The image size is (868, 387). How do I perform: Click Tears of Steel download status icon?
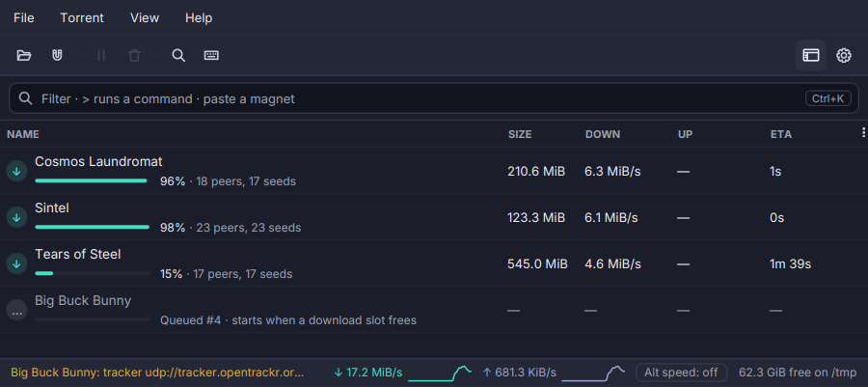(x=16, y=263)
